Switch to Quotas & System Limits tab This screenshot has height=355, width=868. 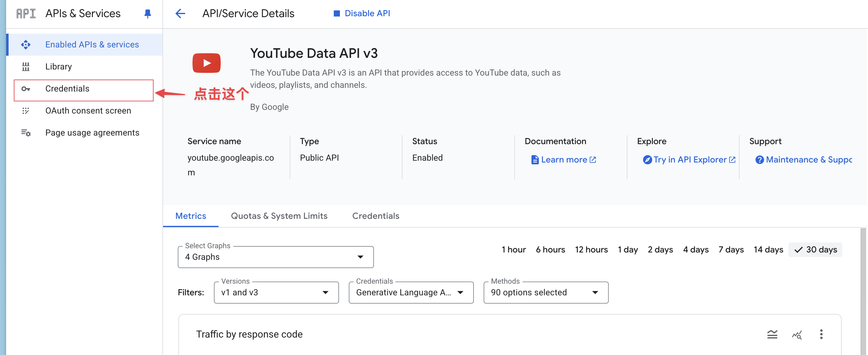tap(279, 216)
